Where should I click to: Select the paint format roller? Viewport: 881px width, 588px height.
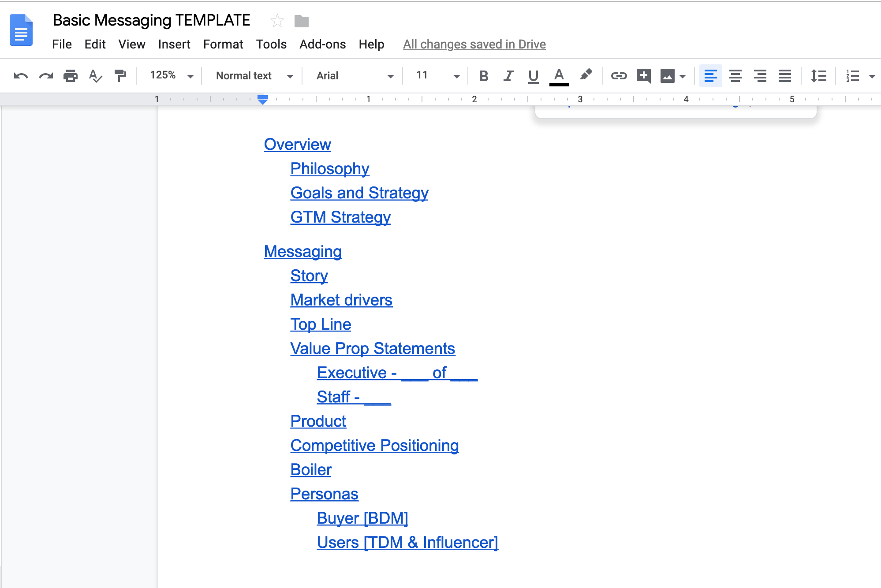[x=120, y=76]
